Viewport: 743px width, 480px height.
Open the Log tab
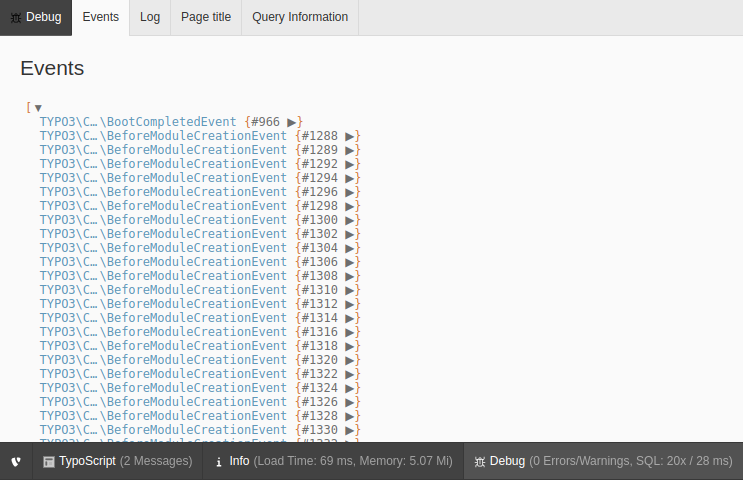point(150,18)
